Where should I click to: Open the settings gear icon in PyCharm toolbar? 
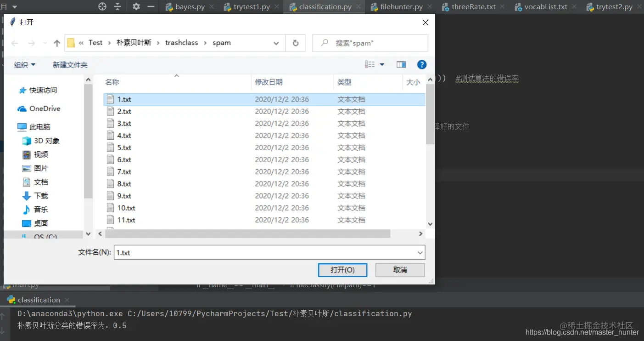[135, 6]
